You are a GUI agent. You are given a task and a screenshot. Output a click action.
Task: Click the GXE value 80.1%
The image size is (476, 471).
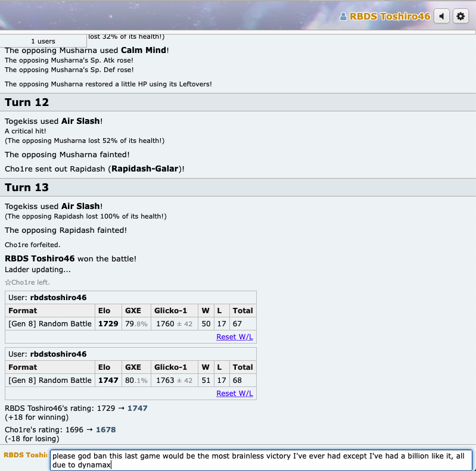pos(136,380)
